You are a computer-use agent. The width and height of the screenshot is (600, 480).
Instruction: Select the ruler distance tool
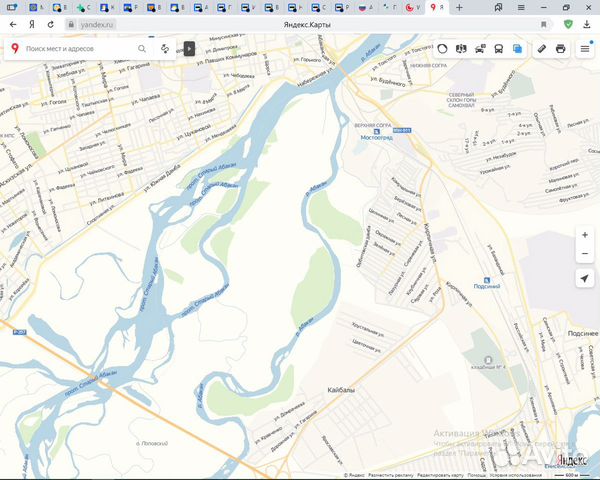pos(541,49)
